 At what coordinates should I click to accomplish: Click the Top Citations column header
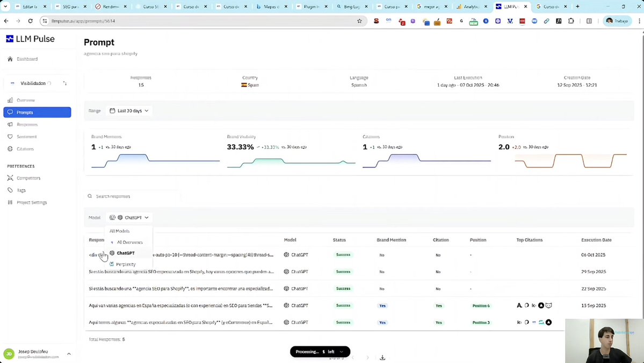pyautogui.click(x=530, y=240)
